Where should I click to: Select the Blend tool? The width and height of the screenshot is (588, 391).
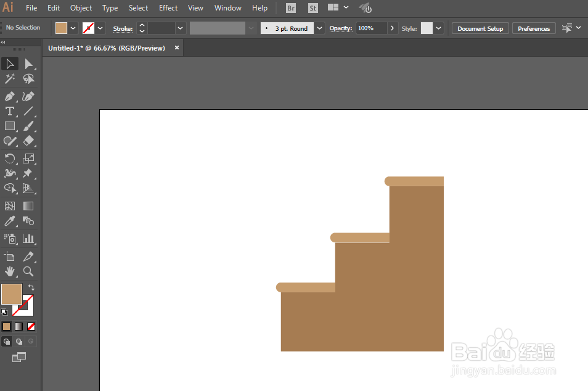[x=28, y=221]
